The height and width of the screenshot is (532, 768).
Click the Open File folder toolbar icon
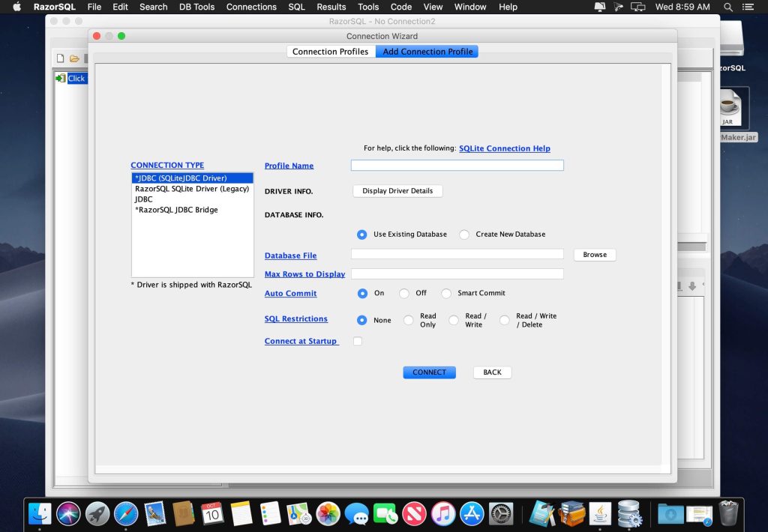pos(74,58)
